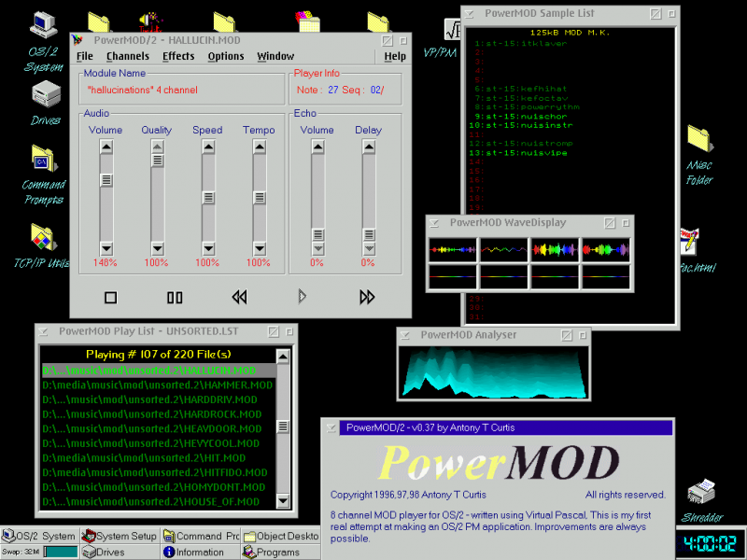
Task: Click the Audio Volume slider up arrow
Action: pyautogui.click(x=106, y=147)
